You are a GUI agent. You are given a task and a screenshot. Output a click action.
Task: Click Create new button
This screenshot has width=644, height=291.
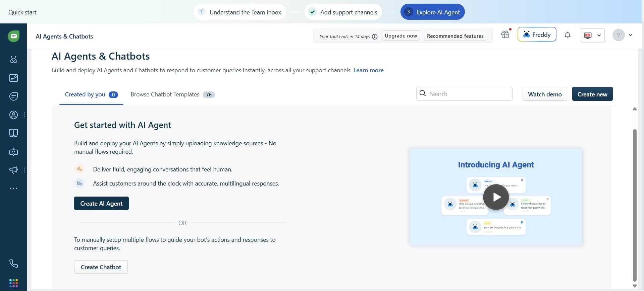click(592, 94)
